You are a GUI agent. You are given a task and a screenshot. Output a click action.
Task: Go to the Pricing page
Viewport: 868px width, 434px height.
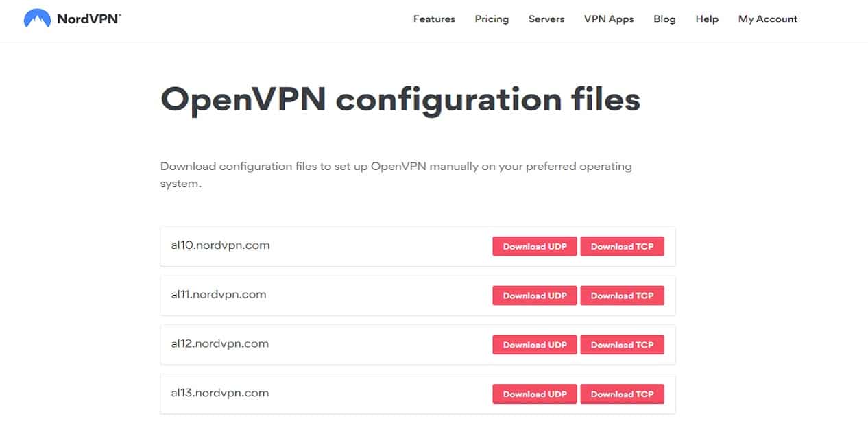tap(492, 19)
